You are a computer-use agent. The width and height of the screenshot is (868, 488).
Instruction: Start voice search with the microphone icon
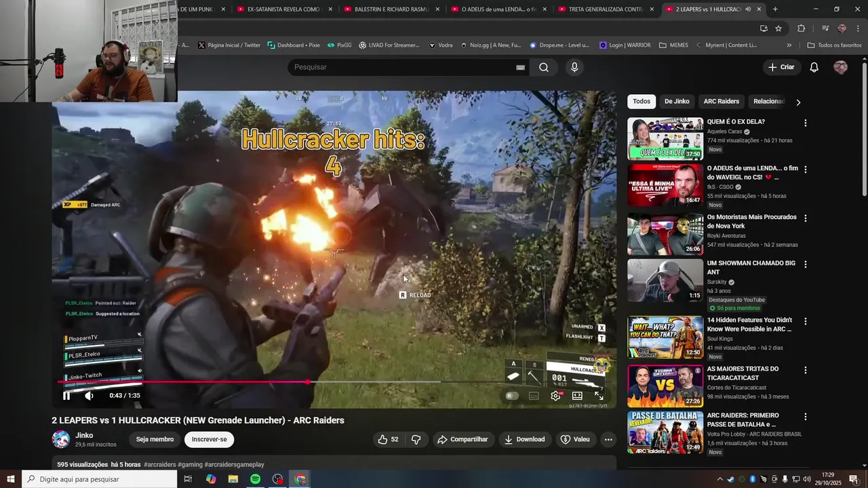(x=574, y=67)
